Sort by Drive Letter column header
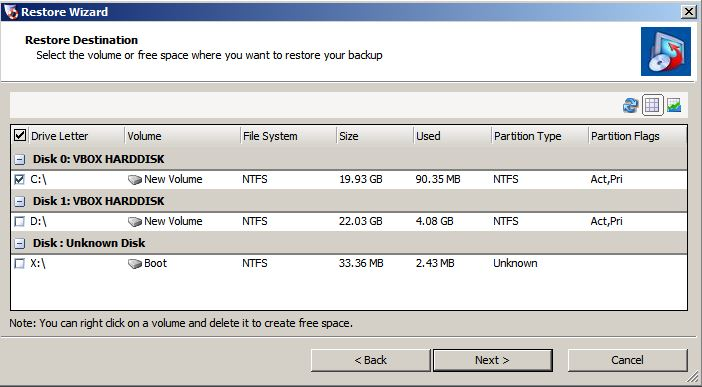Screen dimensions: 702x387 click(77, 136)
